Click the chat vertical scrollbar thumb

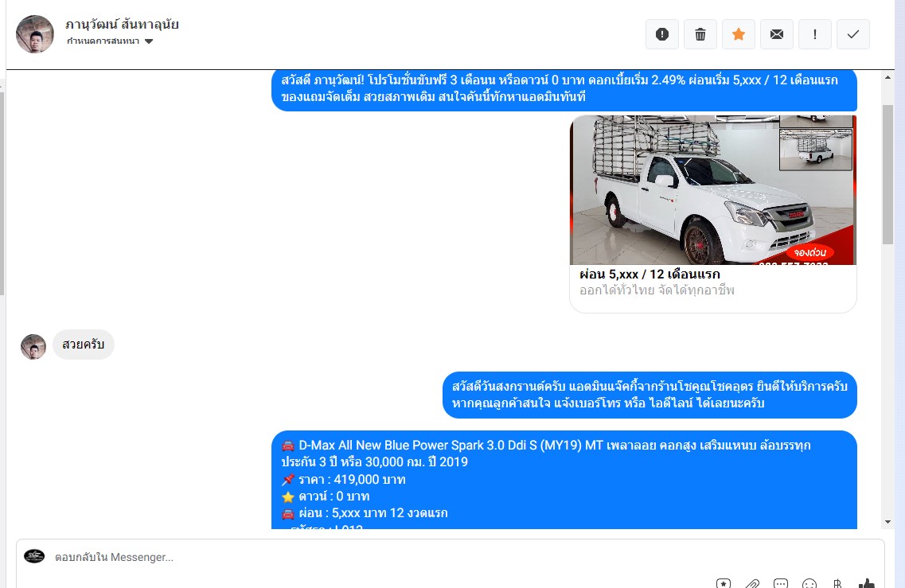click(887, 175)
